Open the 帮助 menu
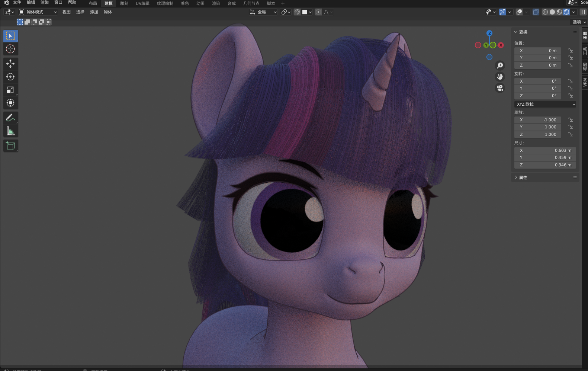This screenshot has height=371, width=588. tap(72, 3)
